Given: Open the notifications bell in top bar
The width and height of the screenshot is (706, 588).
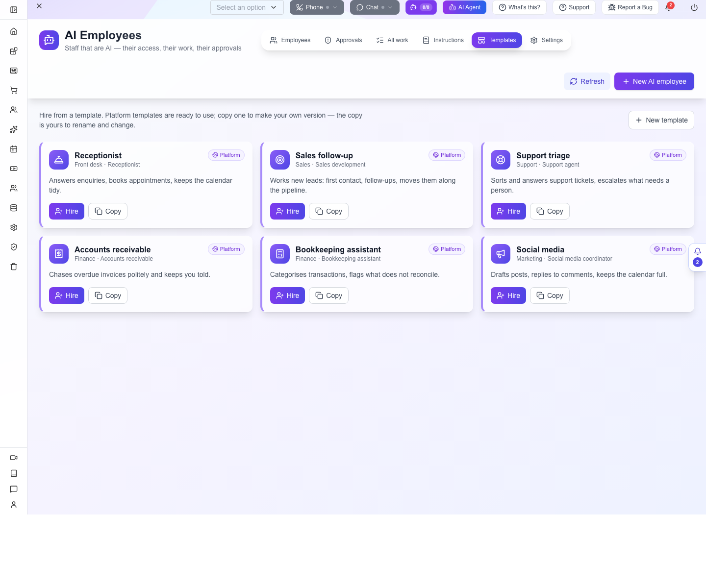Looking at the screenshot, I should point(669,7).
